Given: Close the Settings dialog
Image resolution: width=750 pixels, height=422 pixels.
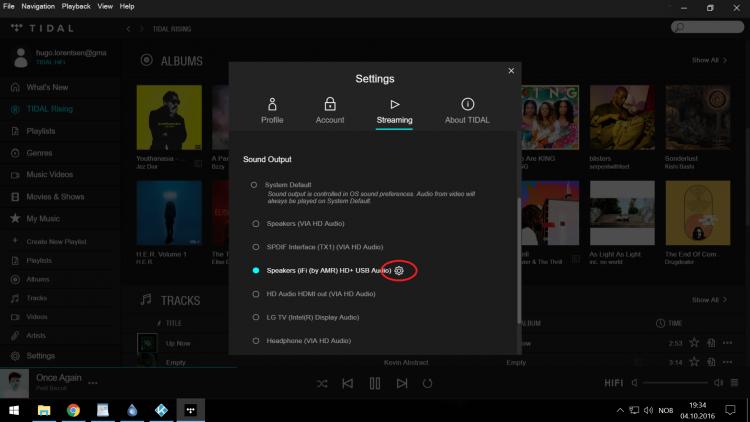Looking at the screenshot, I should pos(511,71).
